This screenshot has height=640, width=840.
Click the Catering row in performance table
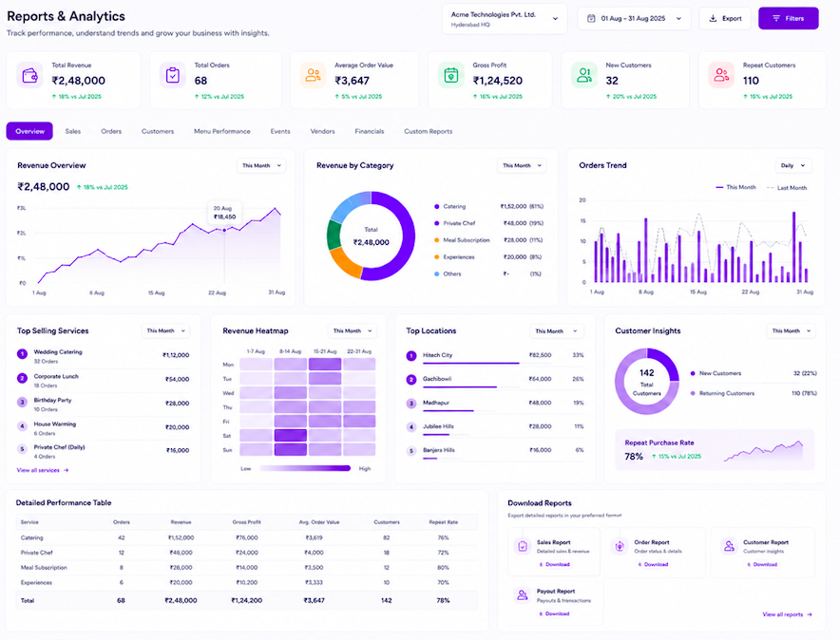pos(246,537)
